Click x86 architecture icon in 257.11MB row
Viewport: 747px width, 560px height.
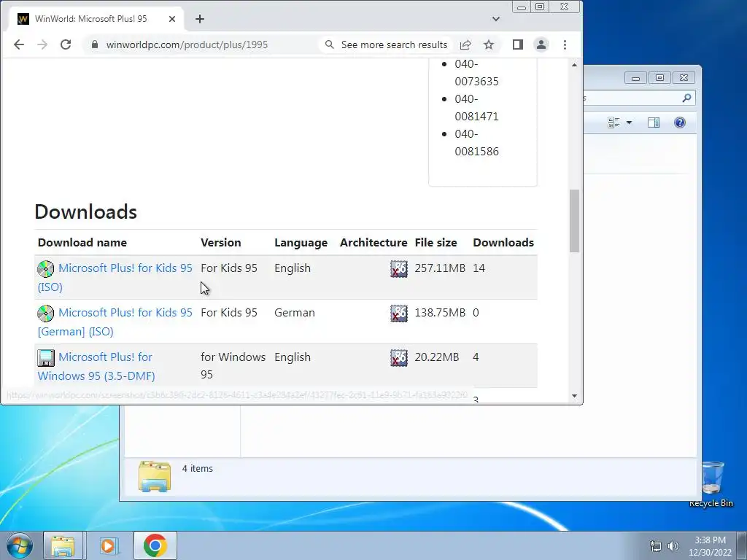click(399, 269)
